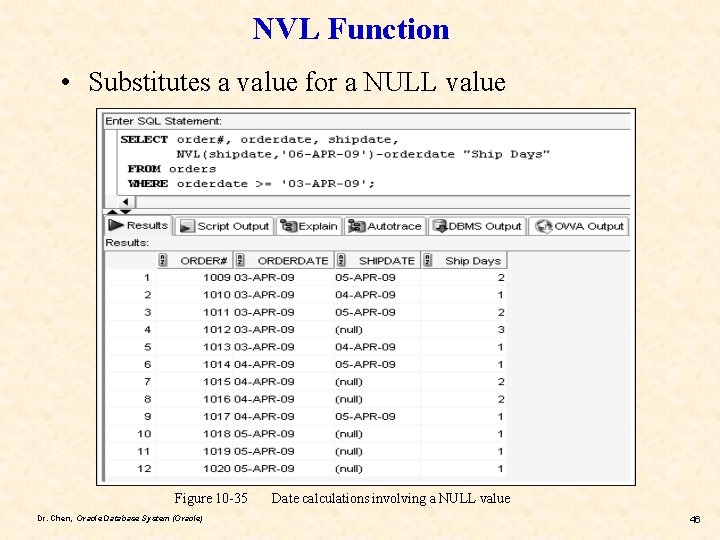720x540 pixels.
Task: Click the shipdate 05-APR-09 for order 1009
Action: (365, 277)
